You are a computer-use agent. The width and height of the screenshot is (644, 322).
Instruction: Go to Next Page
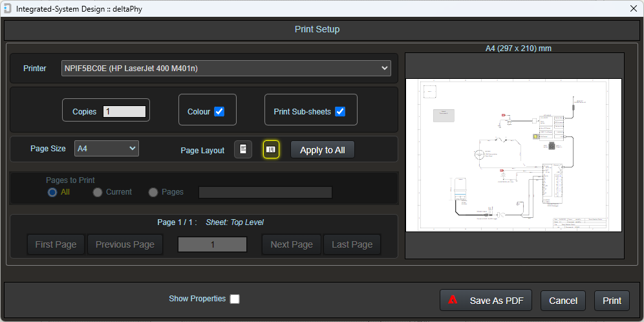pyautogui.click(x=292, y=244)
